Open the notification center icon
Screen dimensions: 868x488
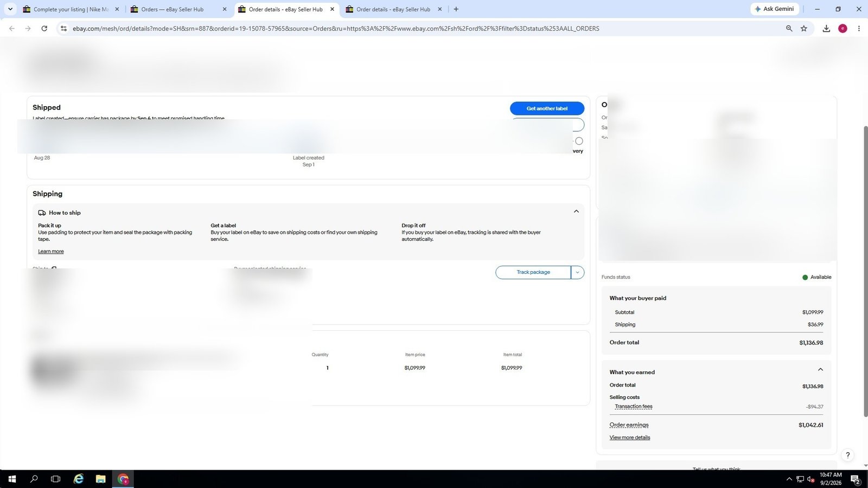856,479
